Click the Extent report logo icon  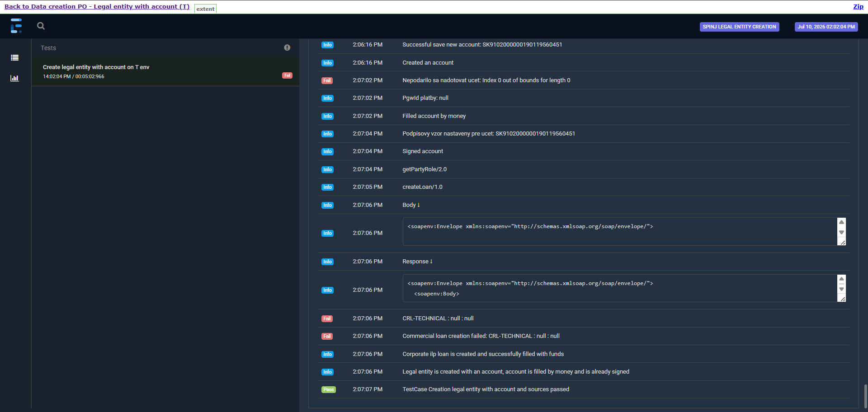(16, 26)
